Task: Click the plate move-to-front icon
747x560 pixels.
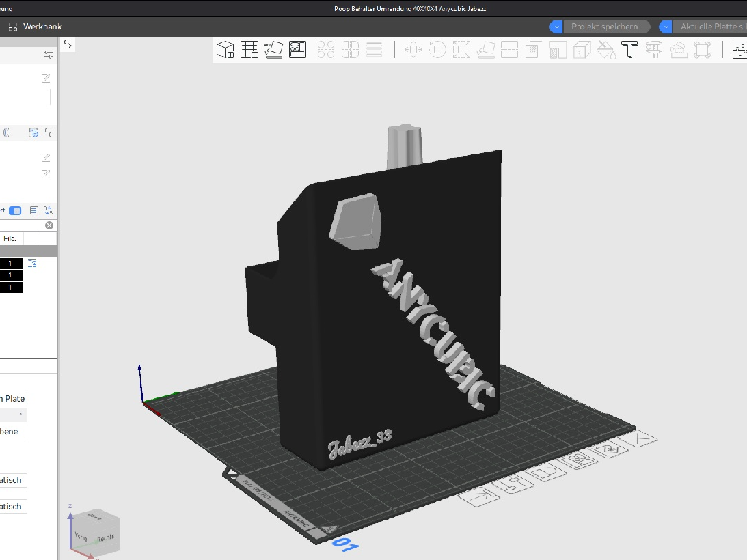Action: point(480,496)
